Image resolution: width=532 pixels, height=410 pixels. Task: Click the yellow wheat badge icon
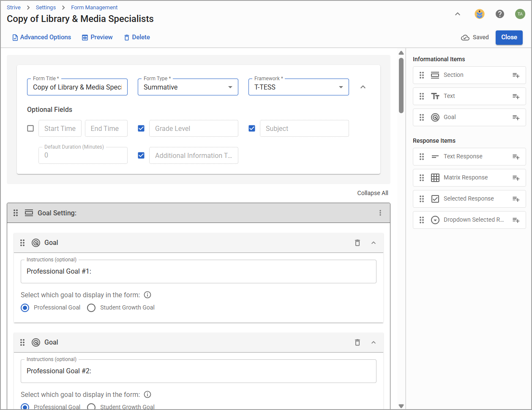pos(480,14)
